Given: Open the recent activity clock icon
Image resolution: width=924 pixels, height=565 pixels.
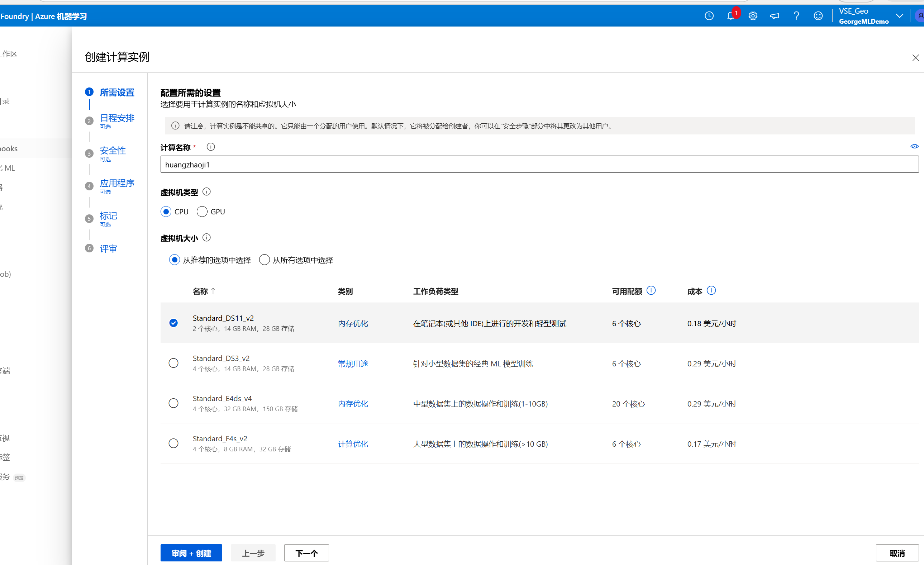Looking at the screenshot, I should pyautogui.click(x=709, y=16).
